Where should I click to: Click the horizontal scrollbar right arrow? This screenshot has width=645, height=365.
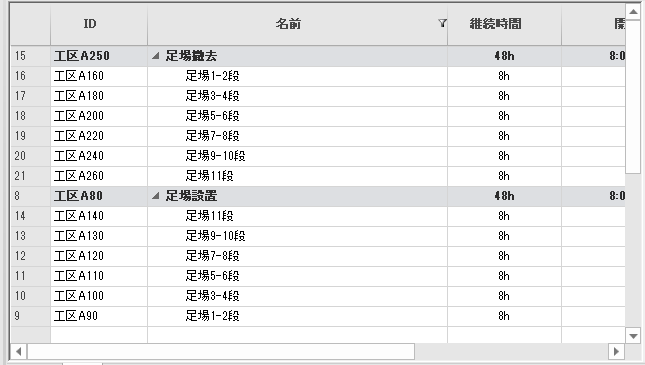616,351
